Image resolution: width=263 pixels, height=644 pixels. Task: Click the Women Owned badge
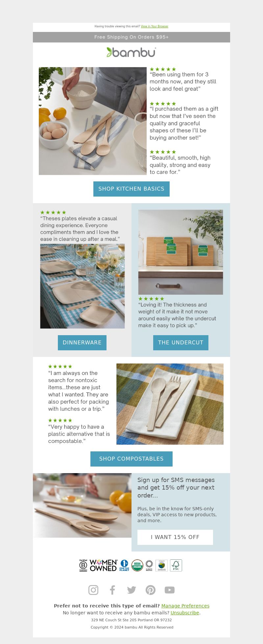[104, 565]
